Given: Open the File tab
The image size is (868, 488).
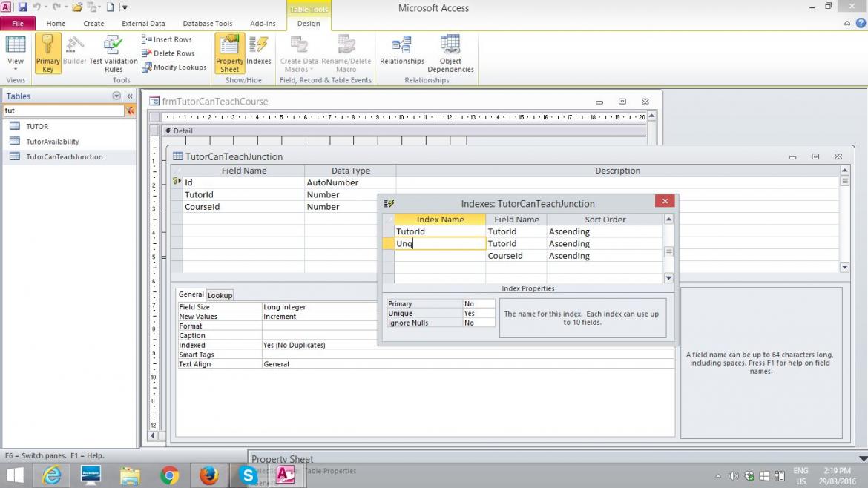Looking at the screenshot, I should tap(18, 23).
